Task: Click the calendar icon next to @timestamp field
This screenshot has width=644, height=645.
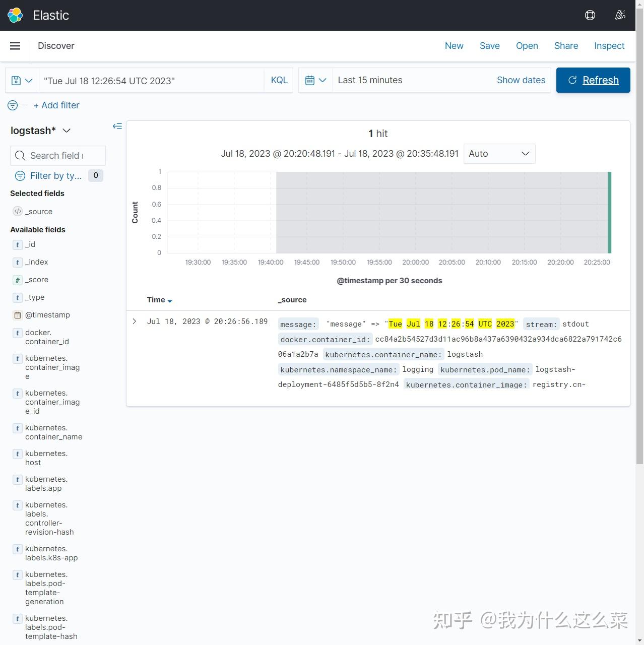Action: click(x=17, y=315)
